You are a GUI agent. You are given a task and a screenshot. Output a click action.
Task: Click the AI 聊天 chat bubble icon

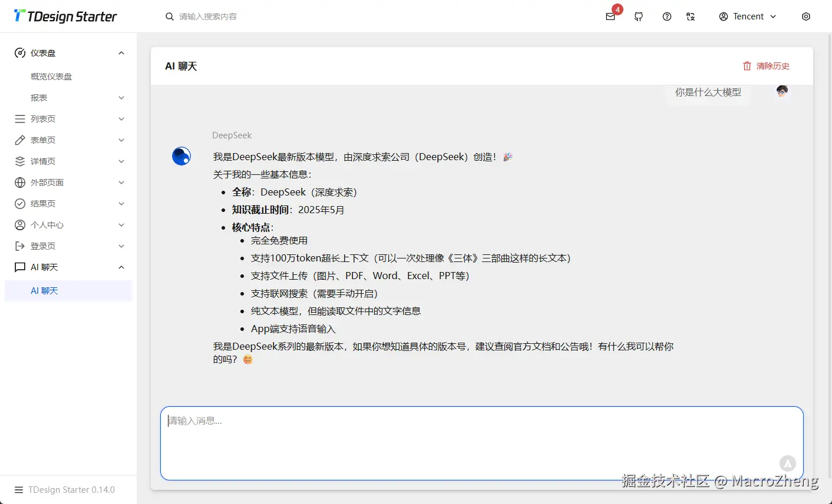20,267
